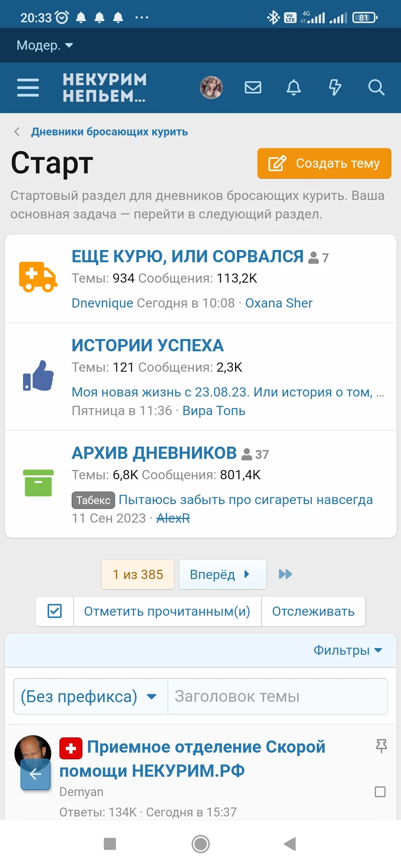Click the Отслеживать button
Screen dimensions: 401x868
[313, 611]
